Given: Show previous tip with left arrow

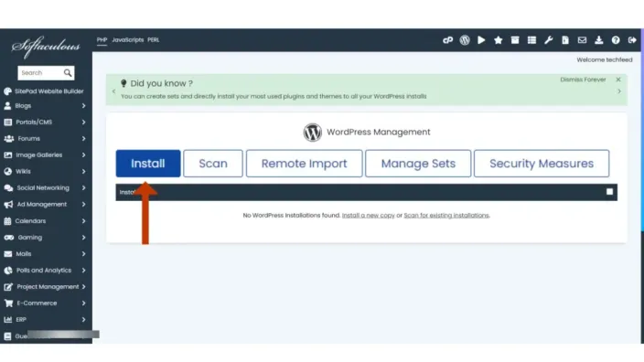Looking at the screenshot, I should [113, 91].
